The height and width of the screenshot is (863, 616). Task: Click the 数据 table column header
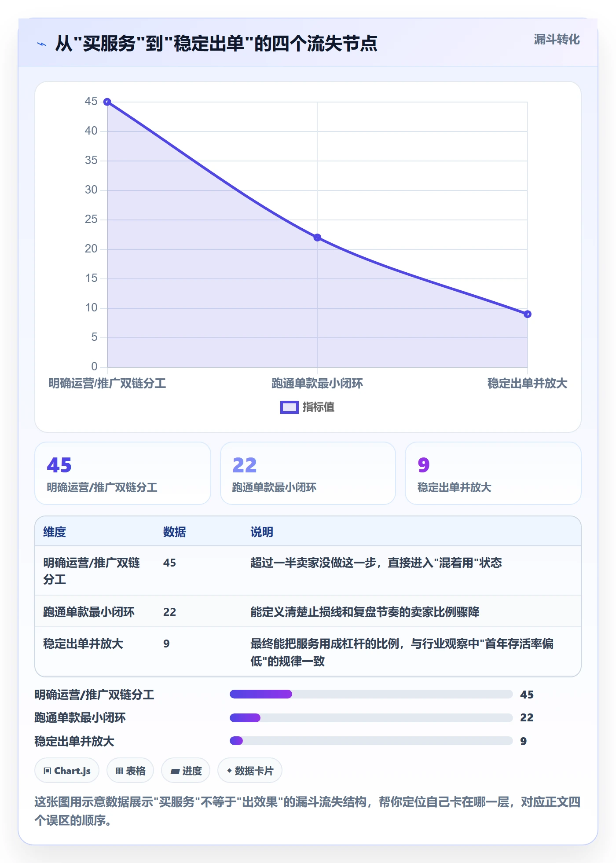(x=175, y=532)
